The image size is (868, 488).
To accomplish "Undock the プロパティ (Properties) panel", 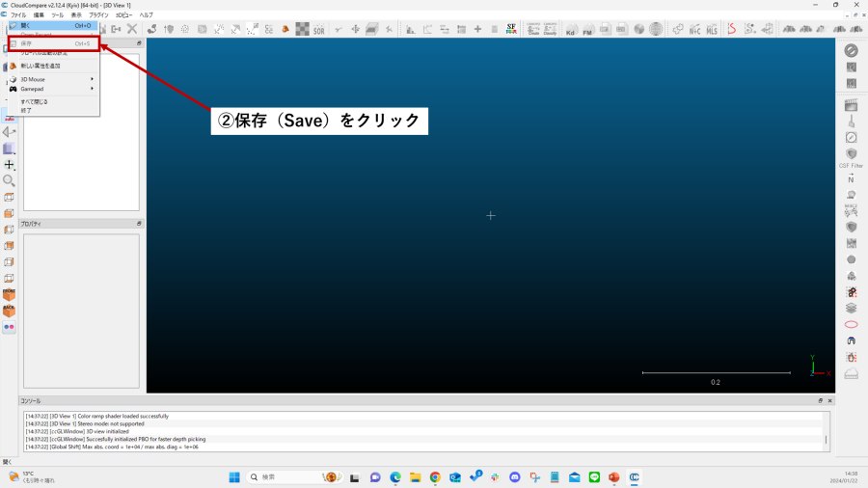I will pos(139,224).
